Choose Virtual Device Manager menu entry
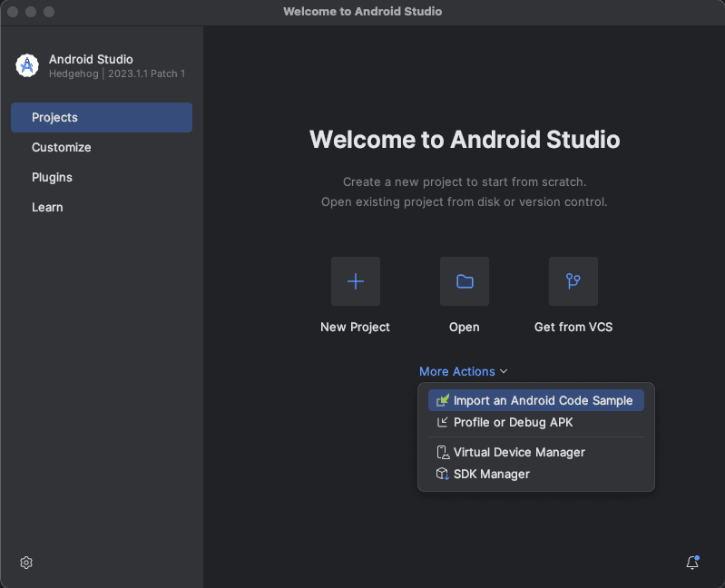The width and height of the screenshot is (725, 588). tap(536, 452)
